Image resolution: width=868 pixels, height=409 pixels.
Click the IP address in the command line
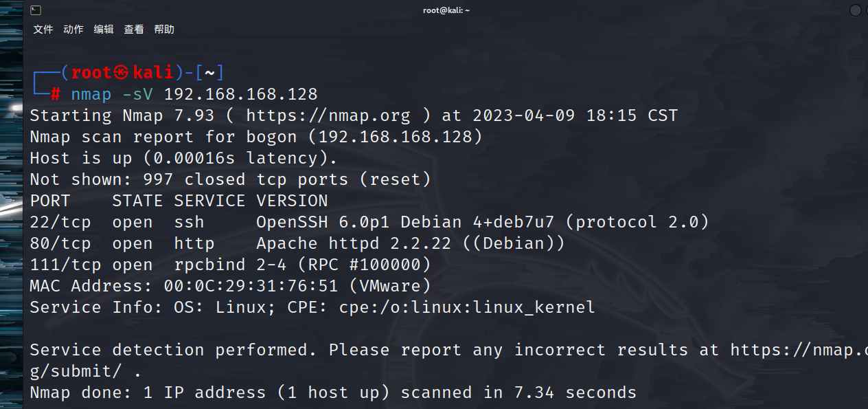coord(240,94)
